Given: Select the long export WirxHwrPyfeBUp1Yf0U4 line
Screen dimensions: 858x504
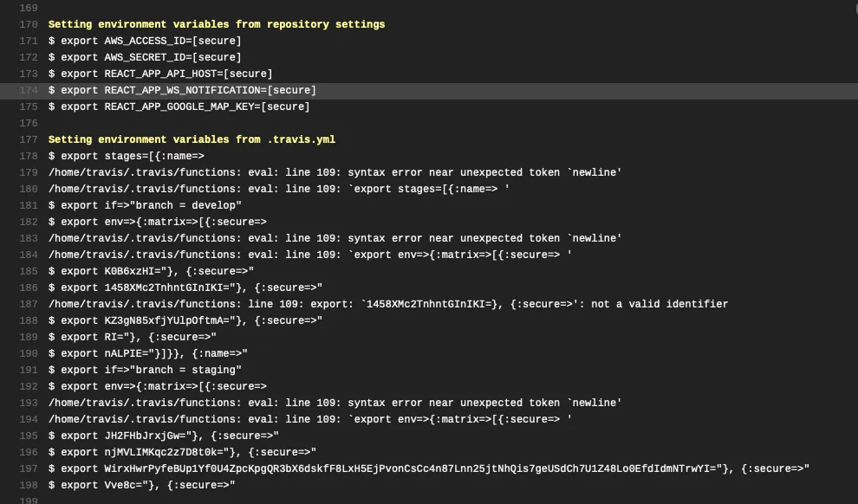Looking at the screenshot, I should click(429, 468).
